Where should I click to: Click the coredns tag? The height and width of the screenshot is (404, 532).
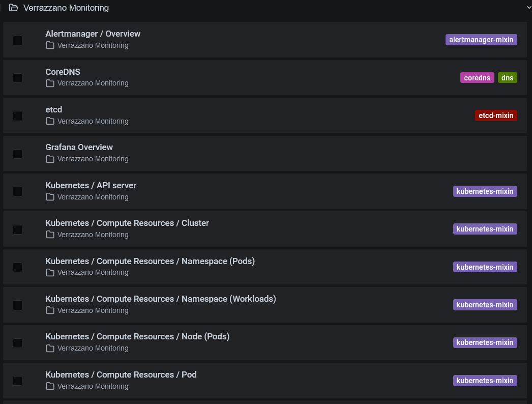tap(477, 77)
